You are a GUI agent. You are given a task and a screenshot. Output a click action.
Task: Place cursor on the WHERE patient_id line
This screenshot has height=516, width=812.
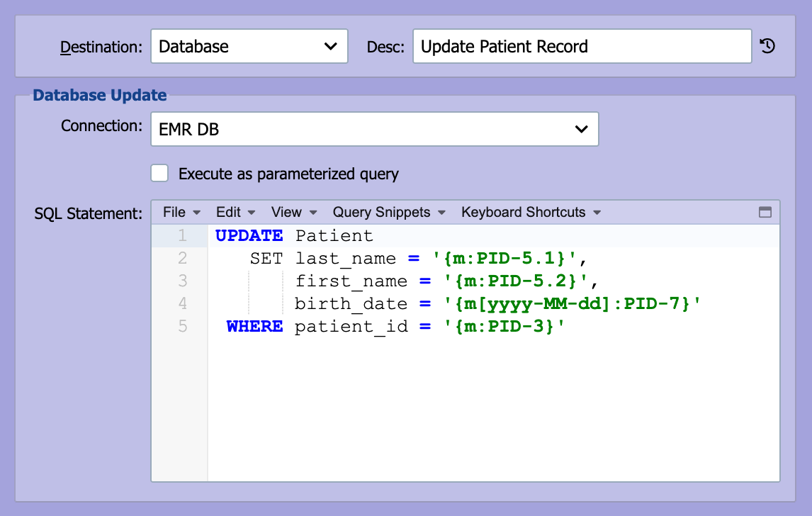(x=494, y=326)
